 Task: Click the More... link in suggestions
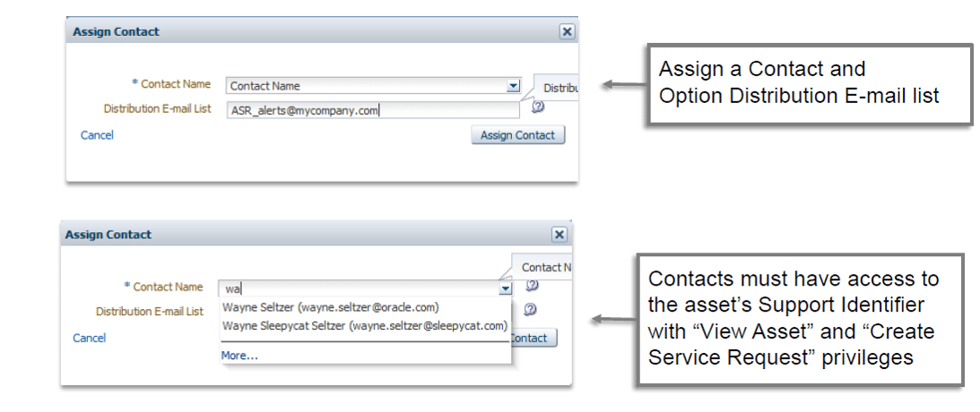pyautogui.click(x=239, y=356)
